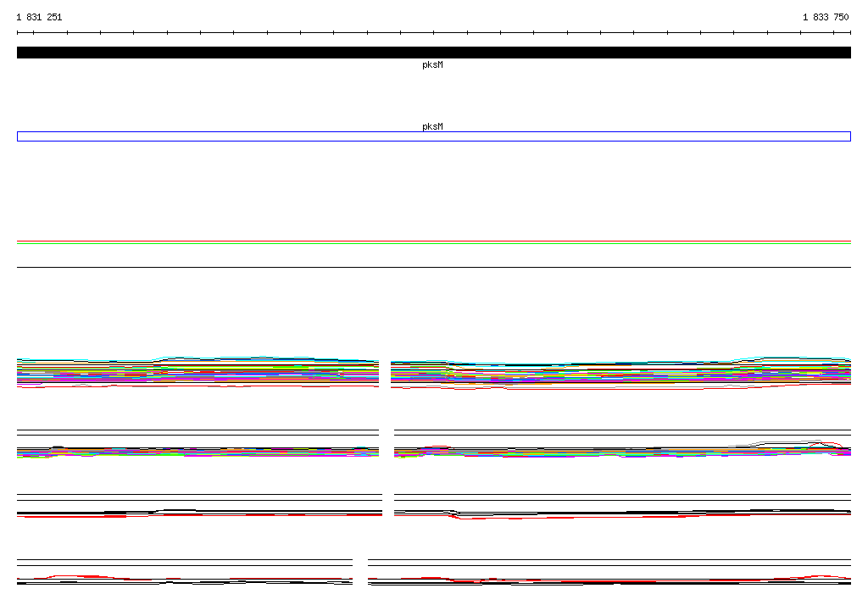The width and height of the screenshot is (868, 605).
Task: Click the end coordinate 1 833 750
Action: 826,17
